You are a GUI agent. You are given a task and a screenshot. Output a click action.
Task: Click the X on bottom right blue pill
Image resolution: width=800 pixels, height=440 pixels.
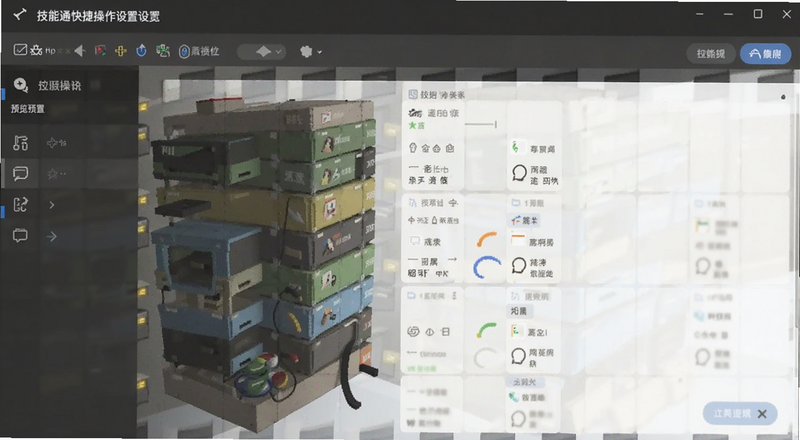click(762, 414)
